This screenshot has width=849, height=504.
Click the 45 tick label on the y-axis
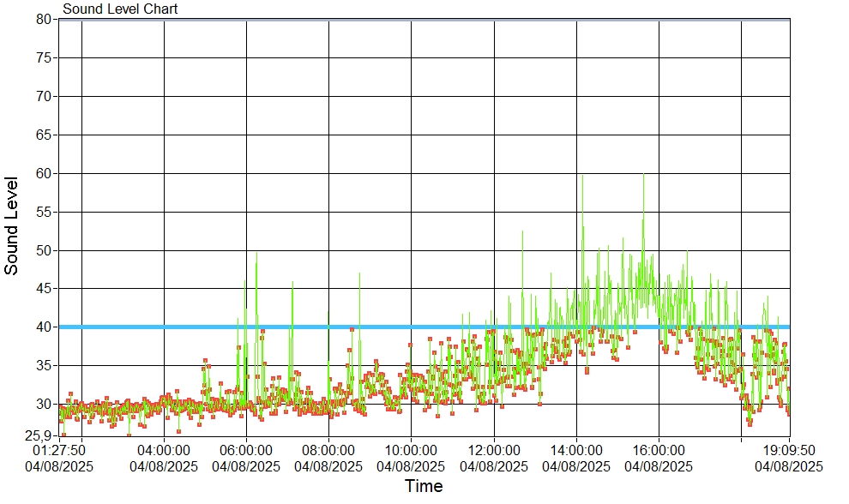[x=45, y=289]
